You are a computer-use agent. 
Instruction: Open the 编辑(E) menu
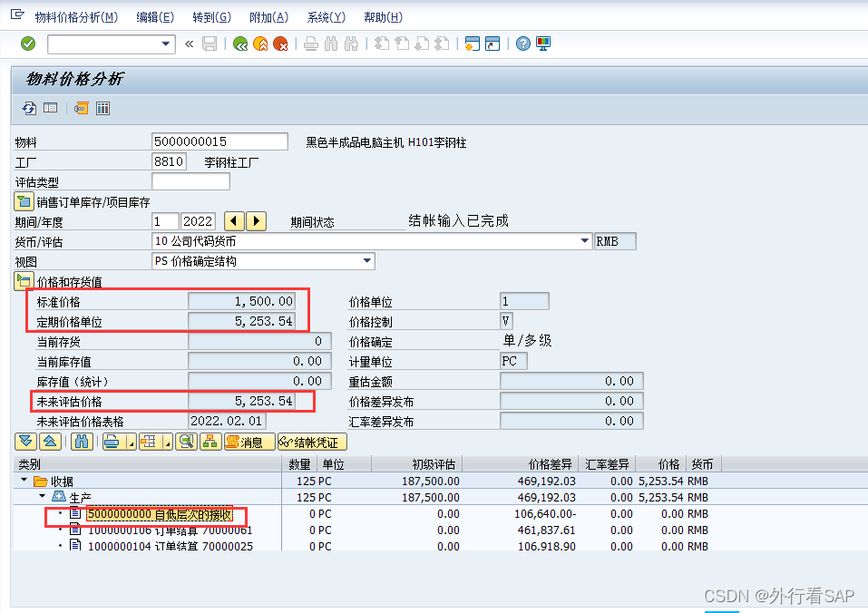[155, 17]
